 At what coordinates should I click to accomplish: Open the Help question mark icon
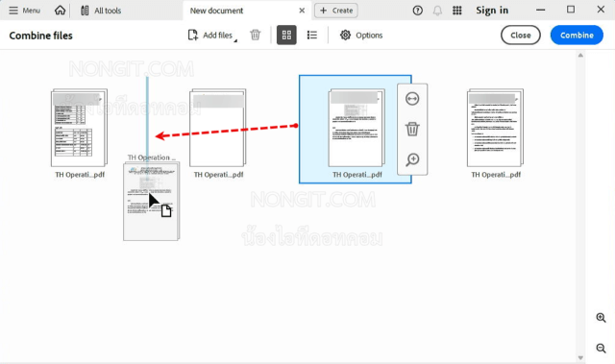418,11
